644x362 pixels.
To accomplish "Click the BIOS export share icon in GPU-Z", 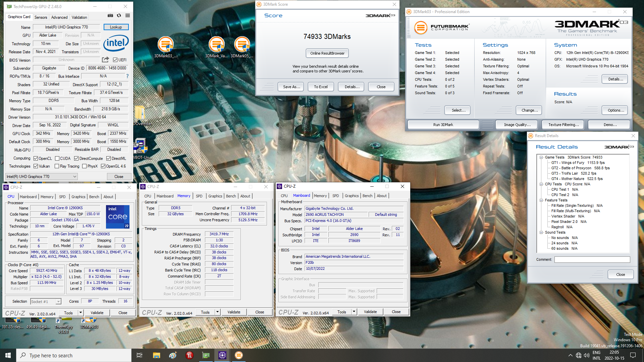I will click(x=105, y=60).
